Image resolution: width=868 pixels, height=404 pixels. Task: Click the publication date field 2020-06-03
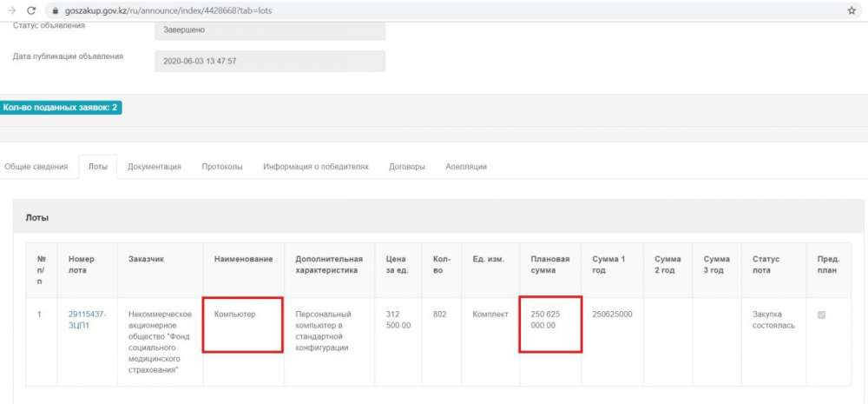coord(269,62)
